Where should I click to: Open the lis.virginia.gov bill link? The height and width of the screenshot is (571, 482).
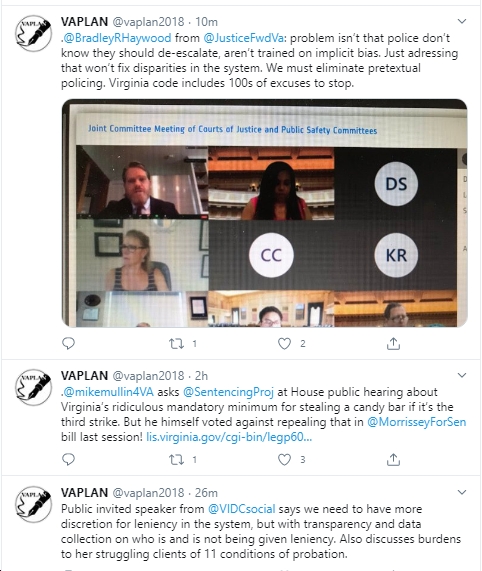click(x=229, y=437)
